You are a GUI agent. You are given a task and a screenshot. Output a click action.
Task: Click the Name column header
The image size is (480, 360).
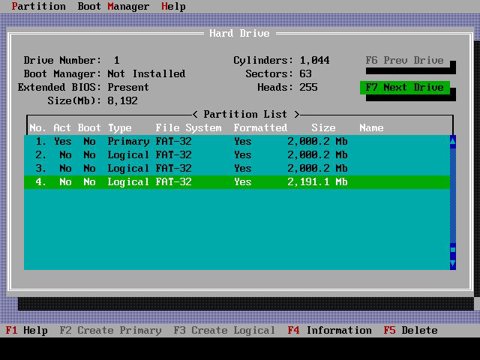click(x=371, y=128)
